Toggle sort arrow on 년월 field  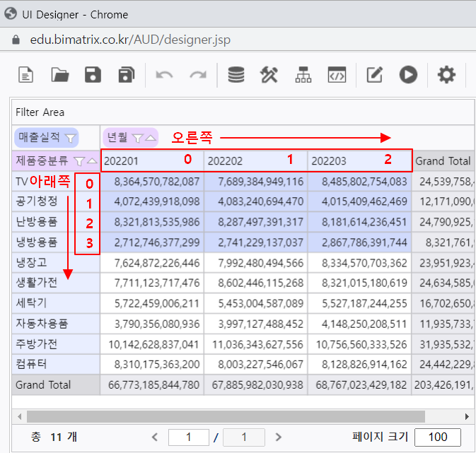coord(151,138)
